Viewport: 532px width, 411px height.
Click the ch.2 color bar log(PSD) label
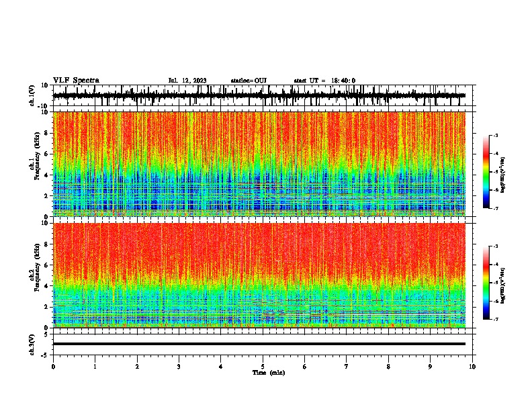point(502,285)
